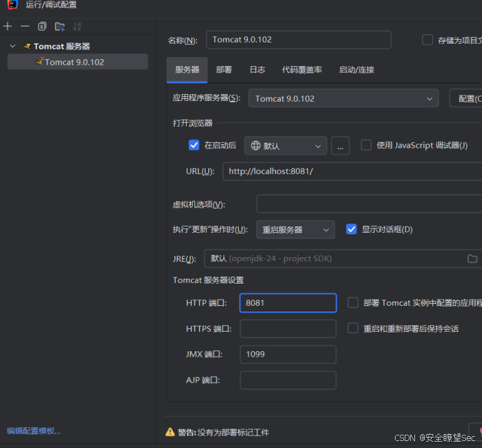Click the 名称 name input field
482x448 pixels.
tap(299, 40)
